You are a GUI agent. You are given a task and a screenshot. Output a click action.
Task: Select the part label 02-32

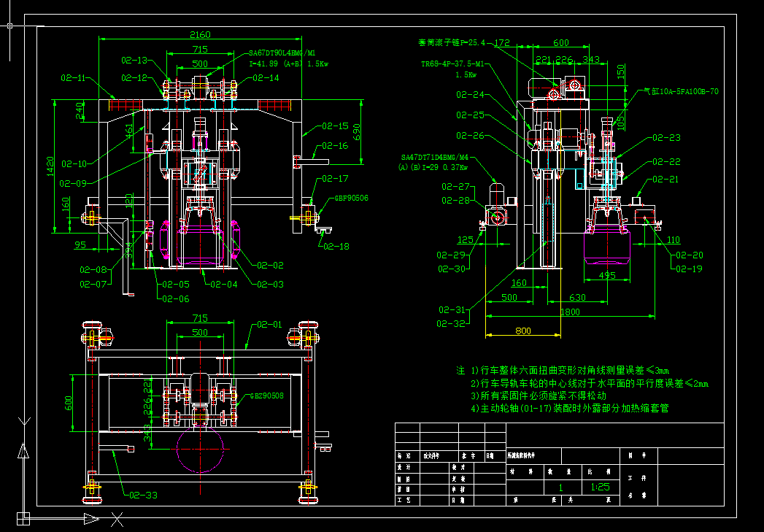(452, 323)
